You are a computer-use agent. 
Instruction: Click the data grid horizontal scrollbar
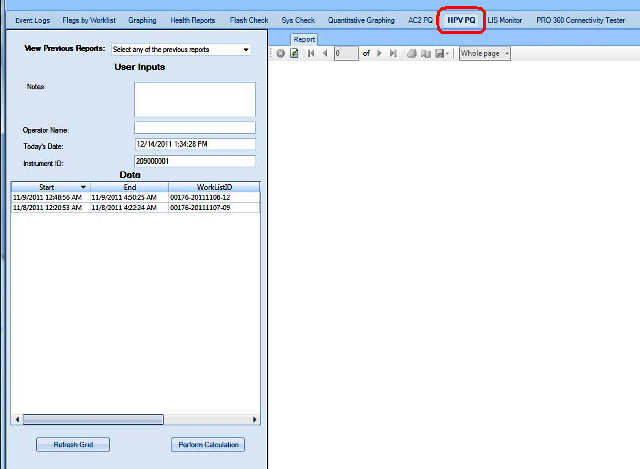click(92, 420)
